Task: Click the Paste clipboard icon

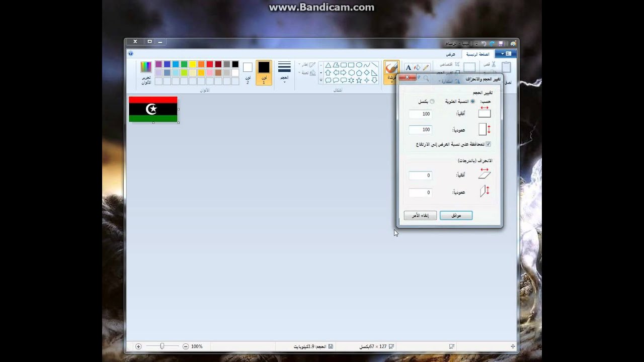Action: 506,68
